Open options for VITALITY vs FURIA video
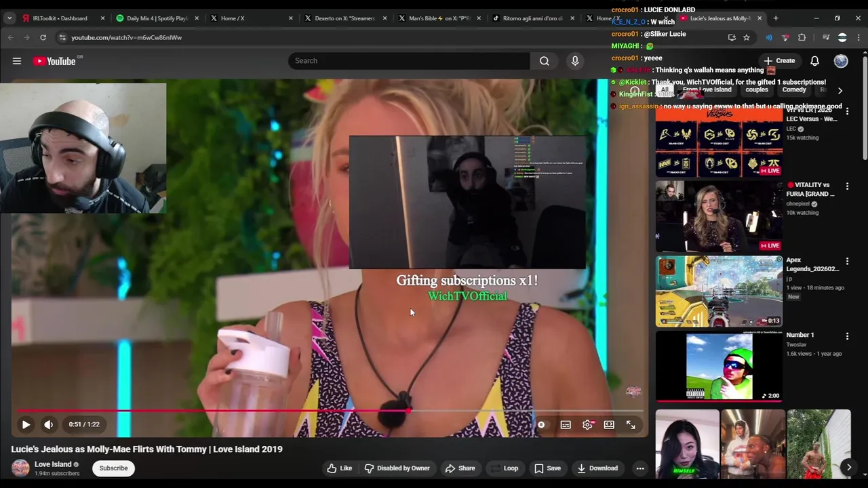 (847, 186)
